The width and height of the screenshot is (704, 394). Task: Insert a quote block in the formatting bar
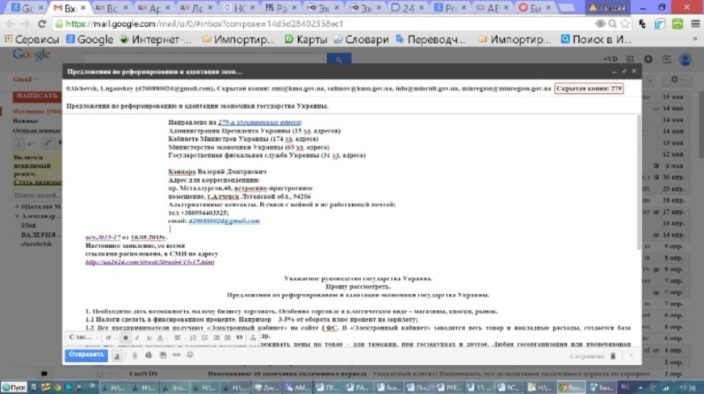[239, 337]
